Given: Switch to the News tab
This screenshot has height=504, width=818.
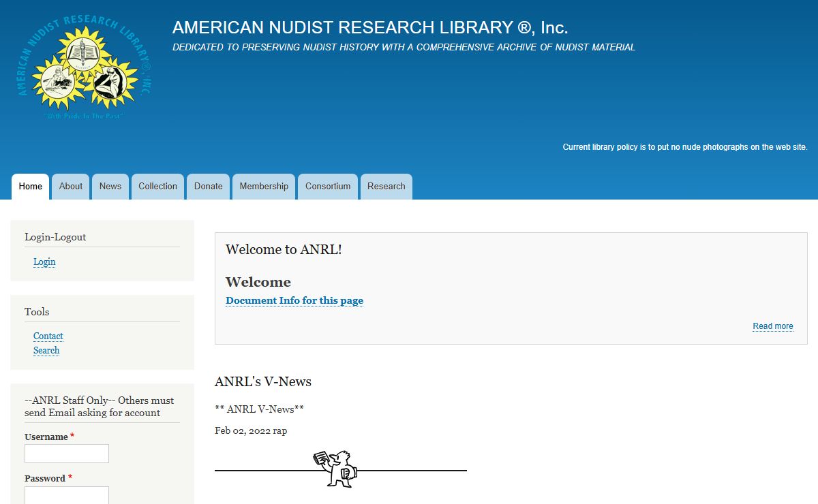Looking at the screenshot, I should pyautogui.click(x=110, y=187).
